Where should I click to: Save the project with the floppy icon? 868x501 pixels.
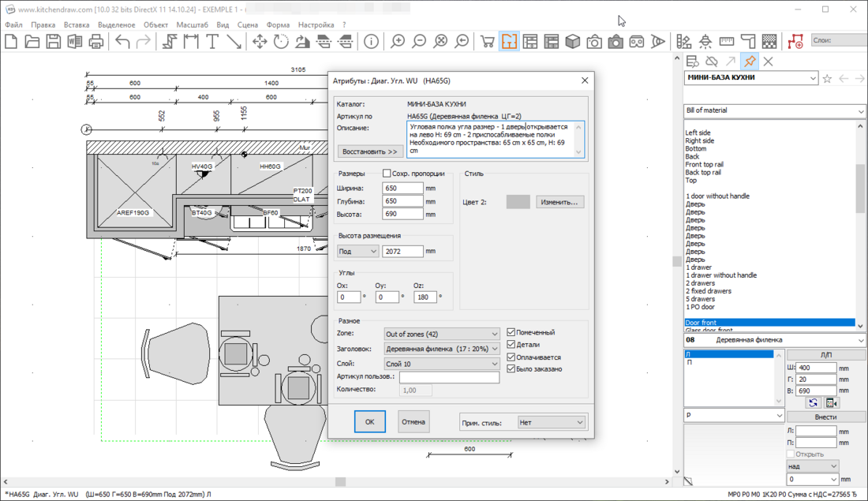(x=53, y=42)
